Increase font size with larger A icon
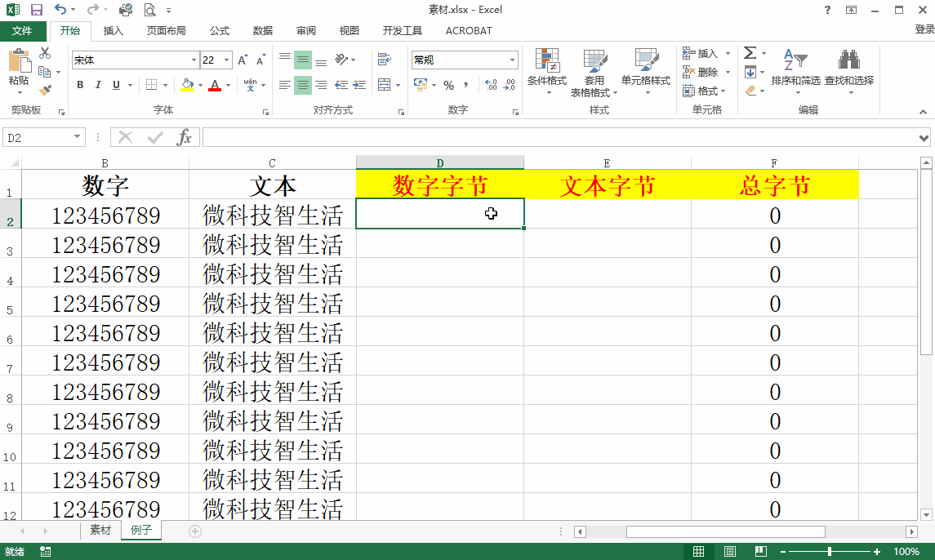The width and height of the screenshot is (935, 560). point(242,60)
